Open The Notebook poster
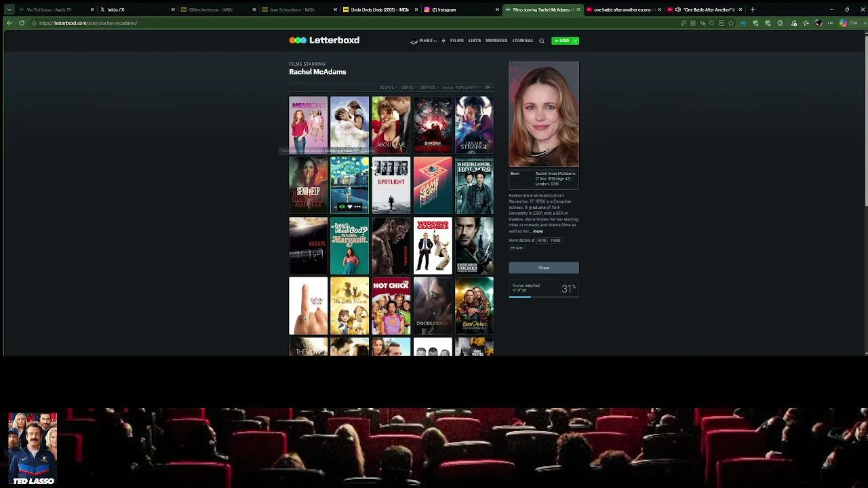 [350, 125]
